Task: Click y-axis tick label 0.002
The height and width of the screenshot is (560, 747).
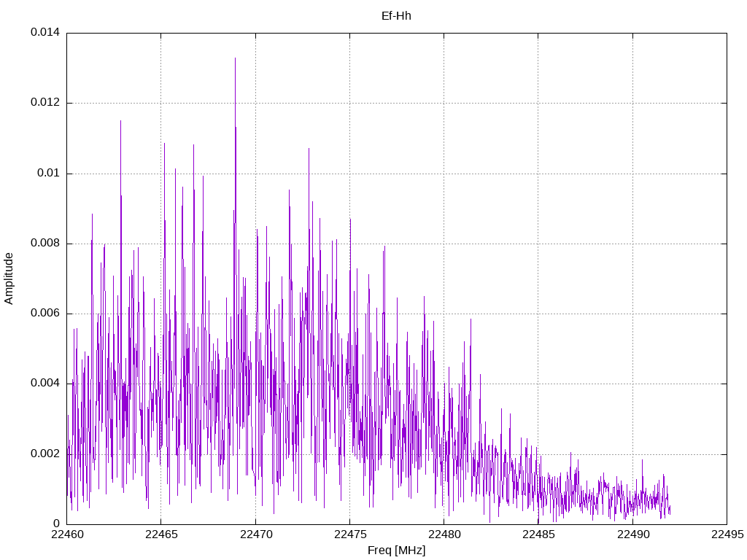Action: [x=45, y=454]
